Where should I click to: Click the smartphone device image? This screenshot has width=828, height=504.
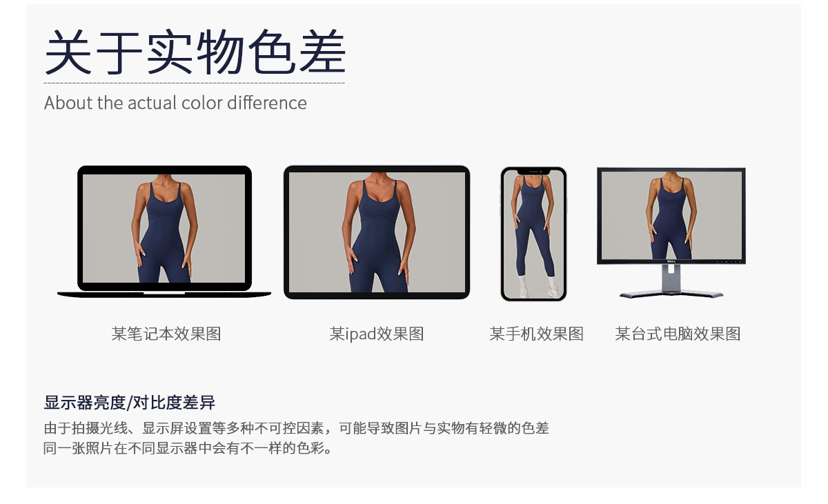(x=533, y=234)
